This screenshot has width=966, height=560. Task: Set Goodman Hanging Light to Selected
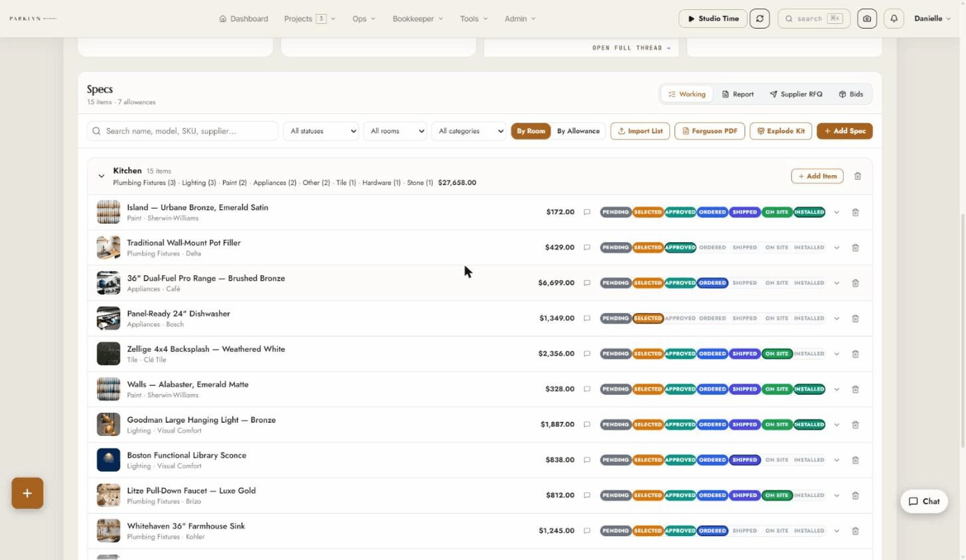pos(648,425)
